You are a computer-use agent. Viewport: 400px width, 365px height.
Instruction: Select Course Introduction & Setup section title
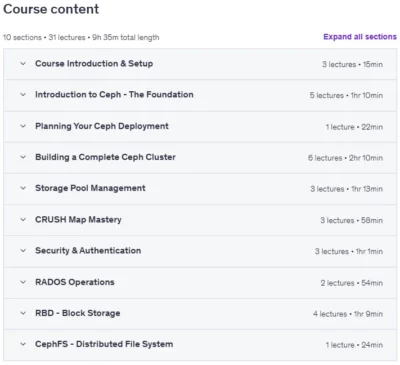[94, 63]
